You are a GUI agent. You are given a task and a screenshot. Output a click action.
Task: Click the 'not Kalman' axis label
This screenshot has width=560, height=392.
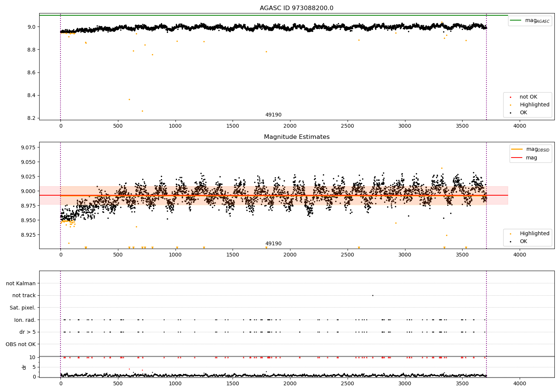pos(21,283)
